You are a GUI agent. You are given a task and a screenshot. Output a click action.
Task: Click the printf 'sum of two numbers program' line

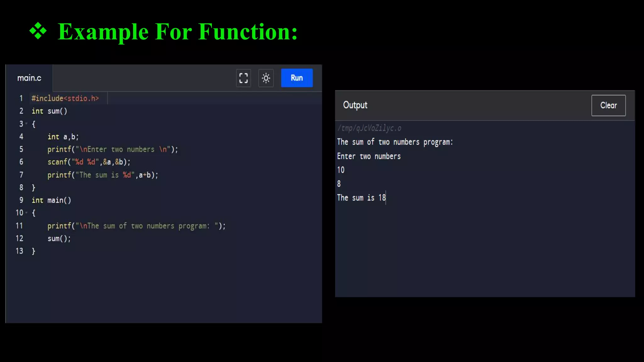(x=136, y=226)
